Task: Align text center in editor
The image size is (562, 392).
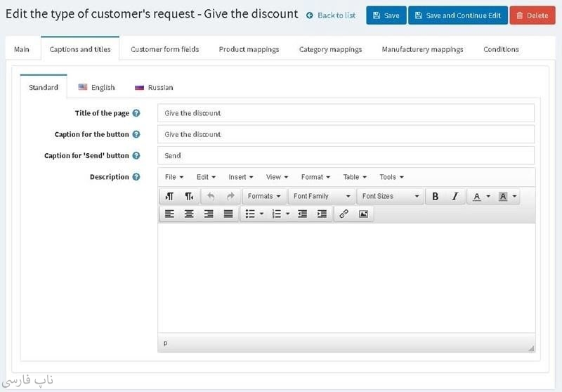Action: (x=189, y=214)
